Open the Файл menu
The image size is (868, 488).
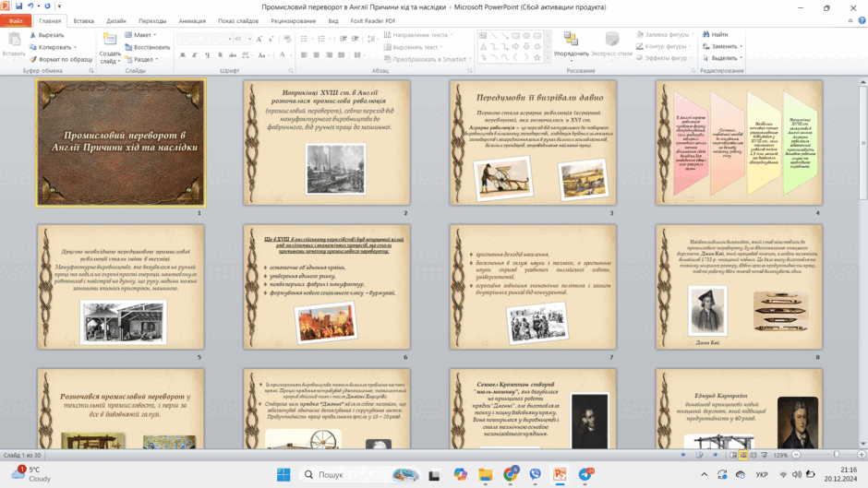[16, 21]
